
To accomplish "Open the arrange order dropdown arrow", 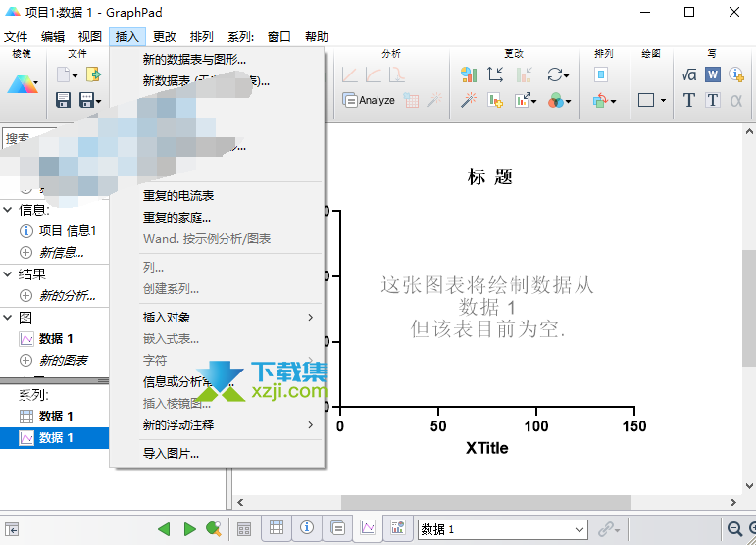I will click(x=613, y=101).
